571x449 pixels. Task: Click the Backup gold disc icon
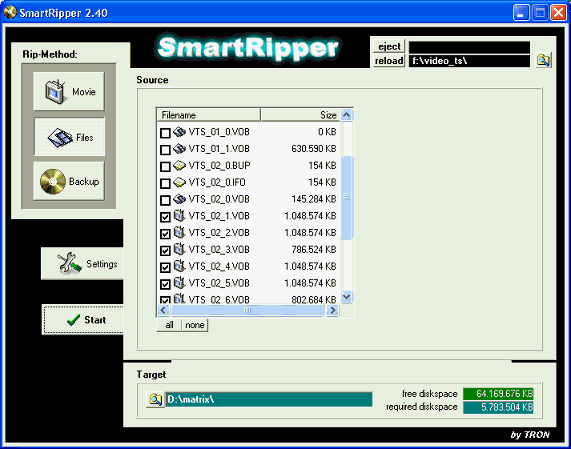(53, 181)
